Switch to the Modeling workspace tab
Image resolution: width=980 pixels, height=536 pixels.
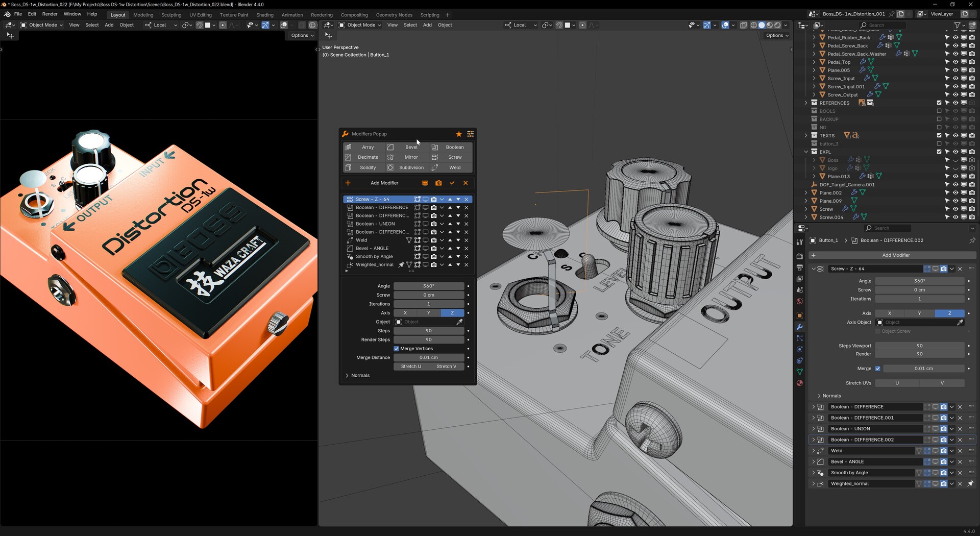pos(143,15)
